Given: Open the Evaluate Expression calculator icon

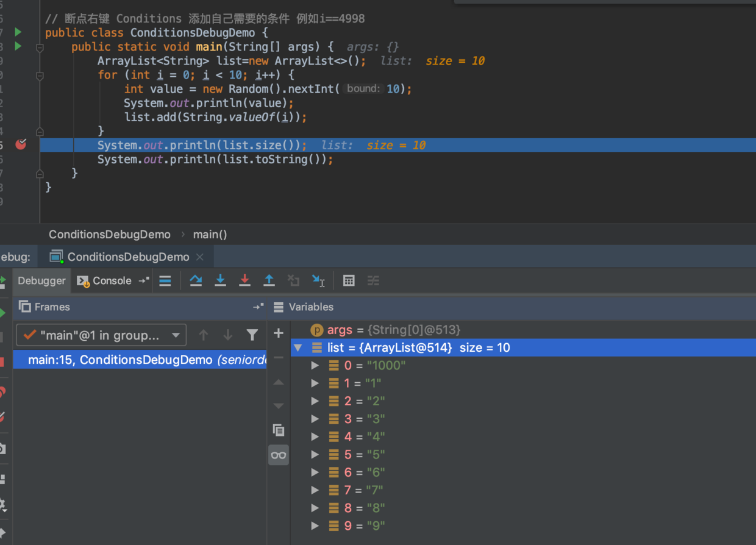Looking at the screenshot, I should (x=349, y=280).
